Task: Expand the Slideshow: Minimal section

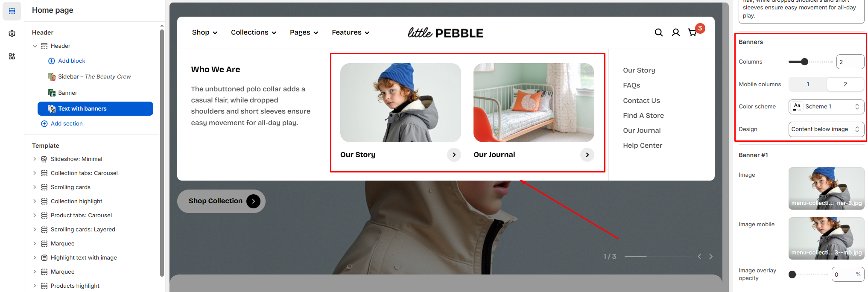Action: point(35,159)
